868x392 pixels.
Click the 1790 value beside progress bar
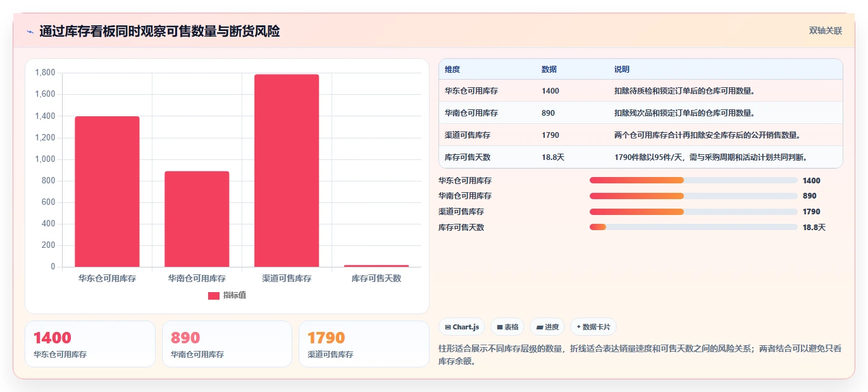click(x=812, y=212)
